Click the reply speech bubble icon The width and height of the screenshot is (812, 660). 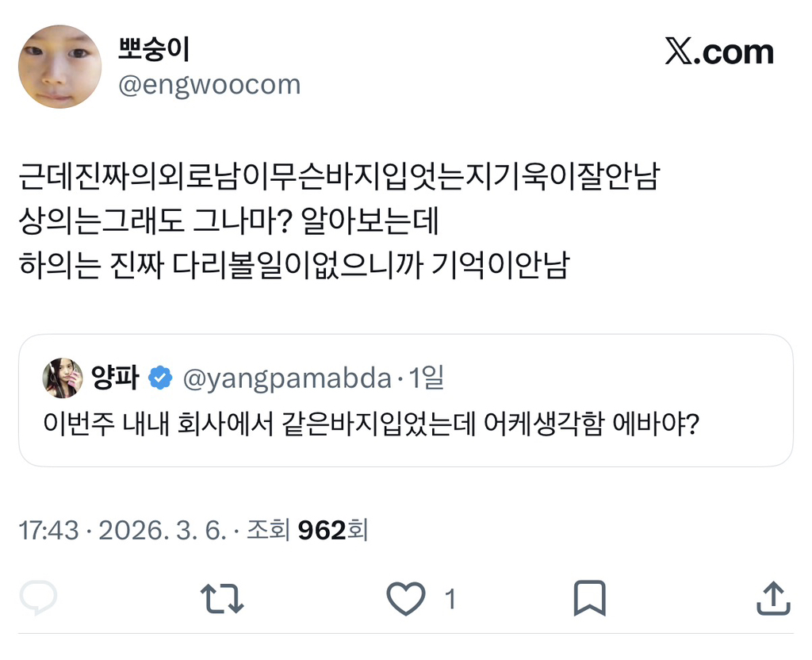pos(38,599)
